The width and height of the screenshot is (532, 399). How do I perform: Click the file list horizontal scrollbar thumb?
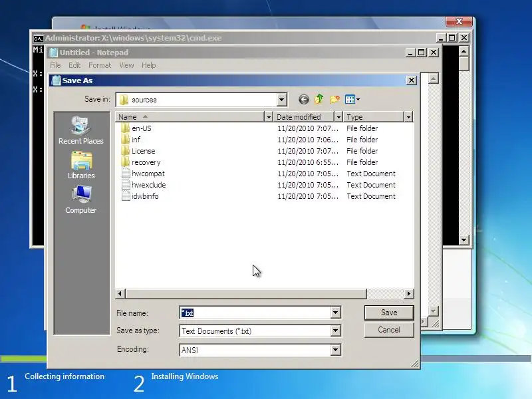point(246,293)
